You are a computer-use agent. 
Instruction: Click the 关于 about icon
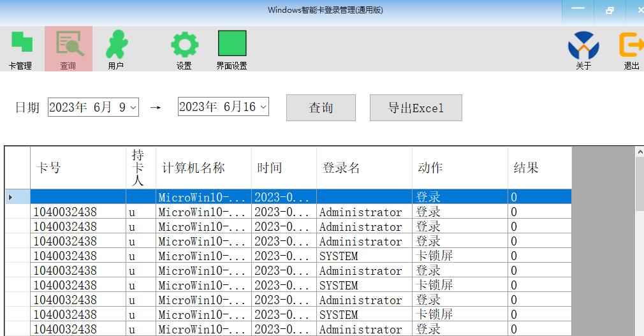(x=583, y=48)
